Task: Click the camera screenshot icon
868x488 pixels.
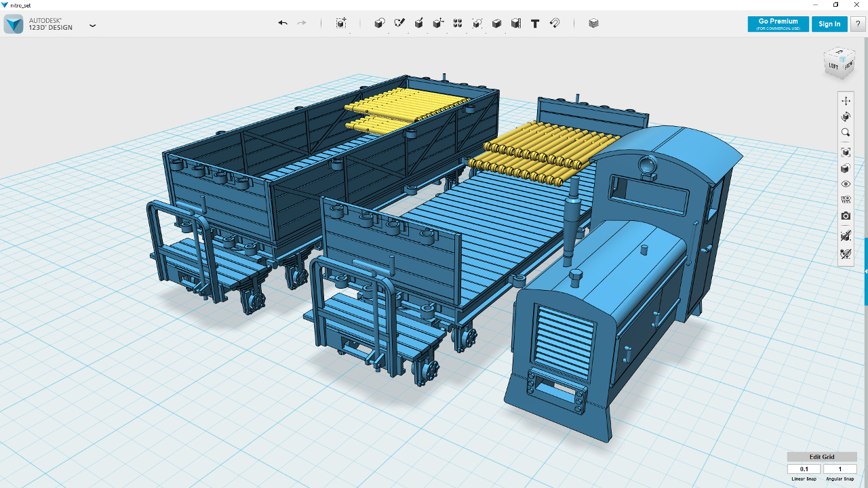Action: pos(846,216)
